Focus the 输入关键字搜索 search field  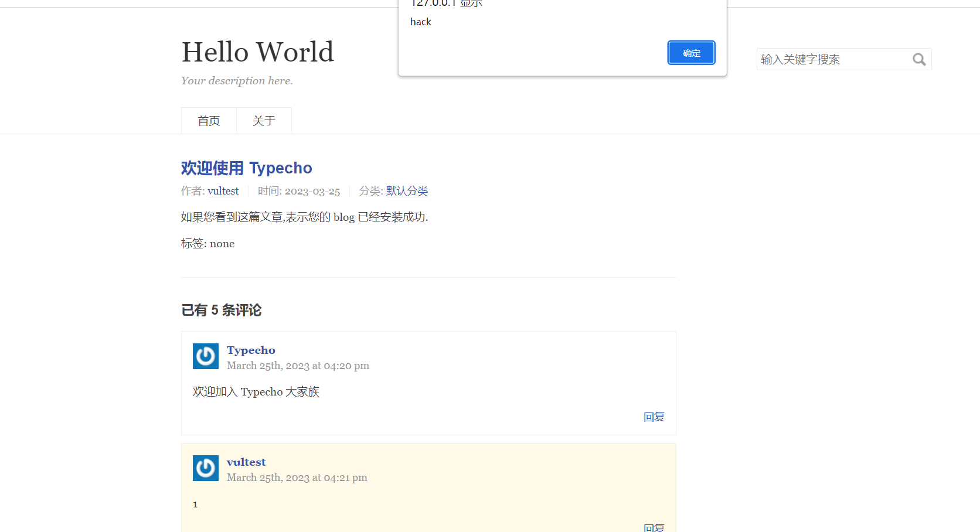832,59
